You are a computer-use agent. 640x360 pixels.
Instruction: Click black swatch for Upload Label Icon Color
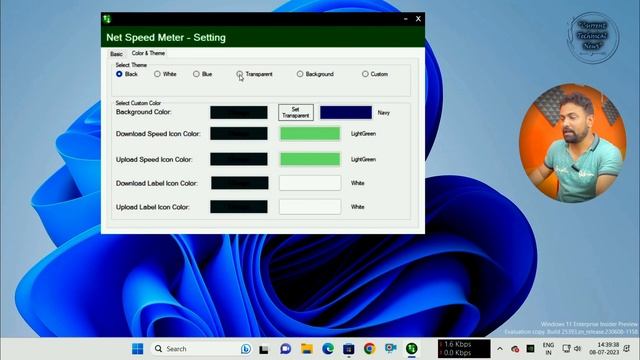pyautogui.click(x=239, y=207)
